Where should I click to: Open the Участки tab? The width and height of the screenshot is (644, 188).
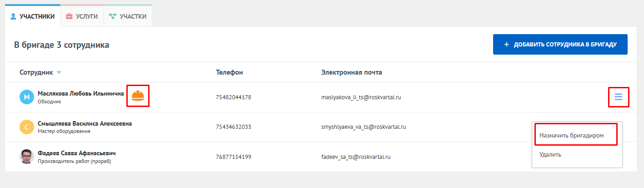tap(128, 16)
